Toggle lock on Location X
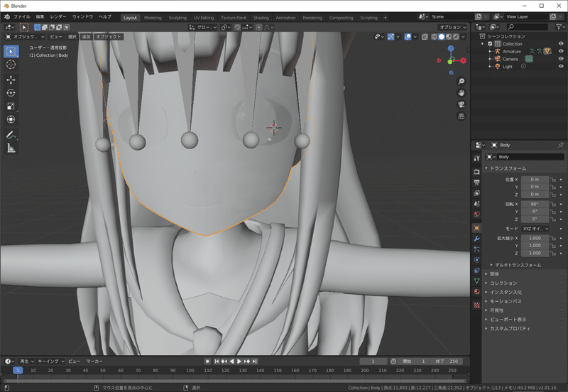This screenshot has width=568, height=392. click(x=553, y=180)
